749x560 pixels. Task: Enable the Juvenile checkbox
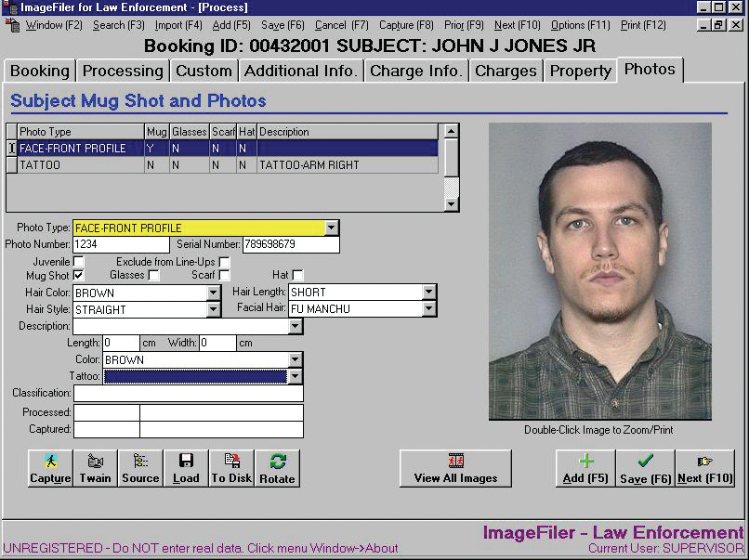coord(79,262)
